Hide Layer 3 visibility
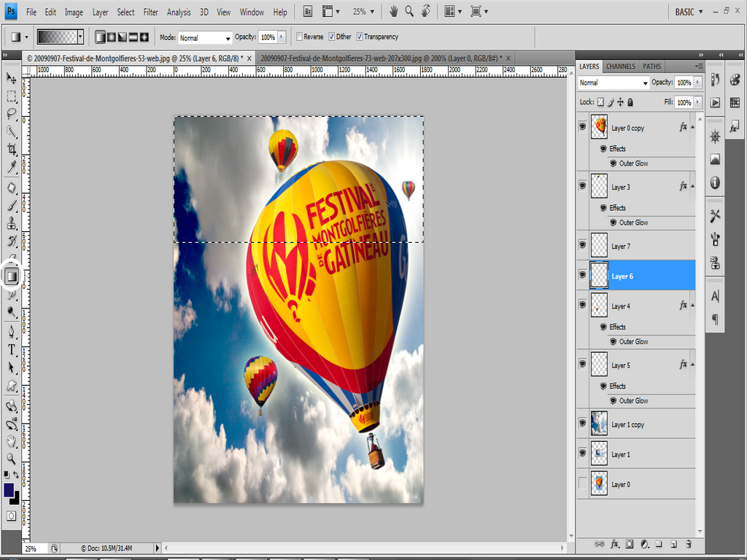Viewport: 747px width, 560px height. [582, 185]
